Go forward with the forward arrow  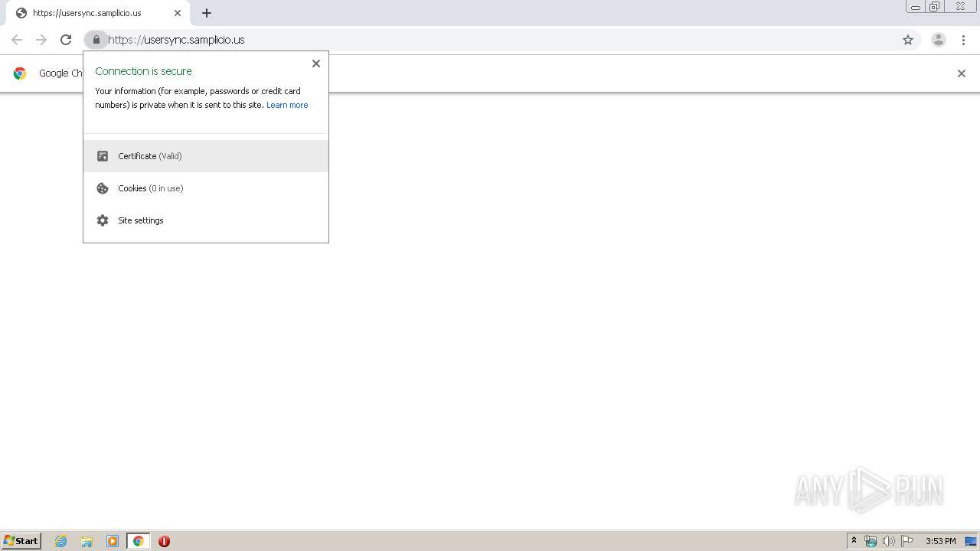tap(41, 40)
